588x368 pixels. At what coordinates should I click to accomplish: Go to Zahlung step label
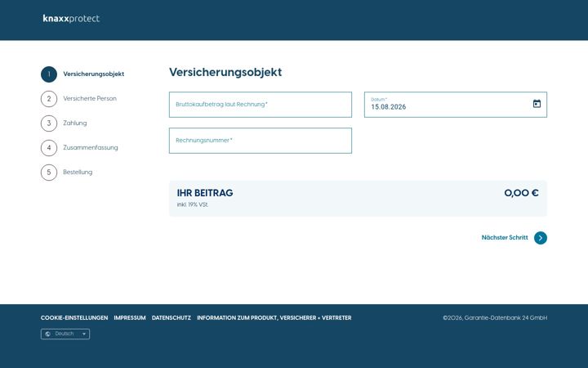74,123
